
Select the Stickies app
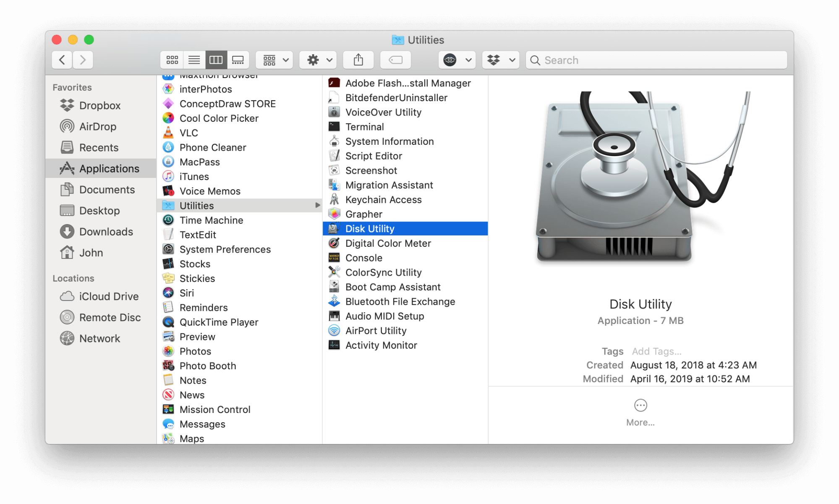pos(239,278)
